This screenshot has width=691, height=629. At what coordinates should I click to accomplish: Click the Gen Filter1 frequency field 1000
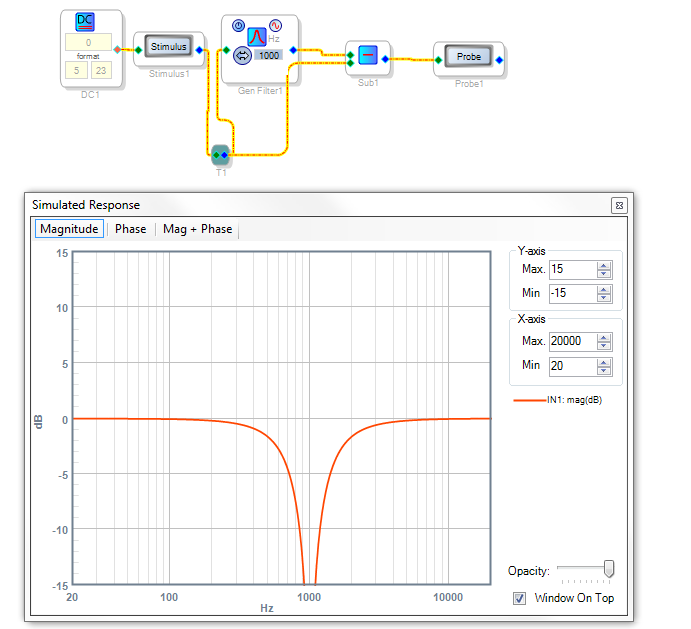pyautogui.click(x=268, y=56)
